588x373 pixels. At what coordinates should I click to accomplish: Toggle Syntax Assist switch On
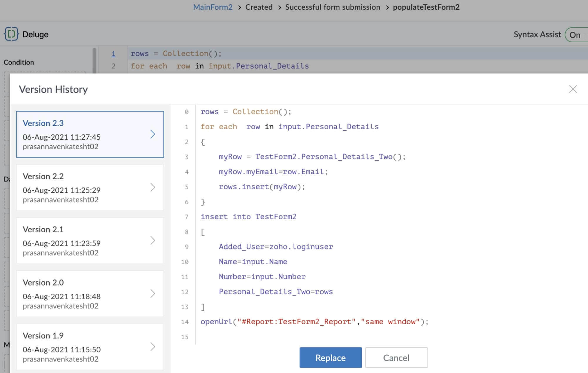(576, 35)
